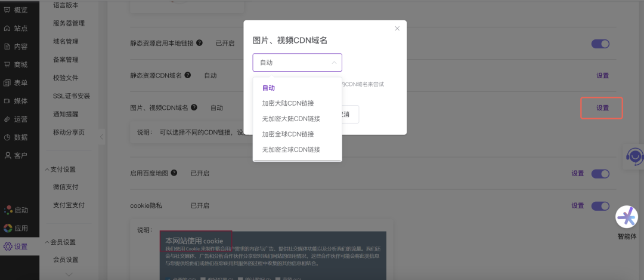Viewport: 644px width, 280px height.
Task: Click the sidebar collapse handle arrow
Action: coord(101,137)
